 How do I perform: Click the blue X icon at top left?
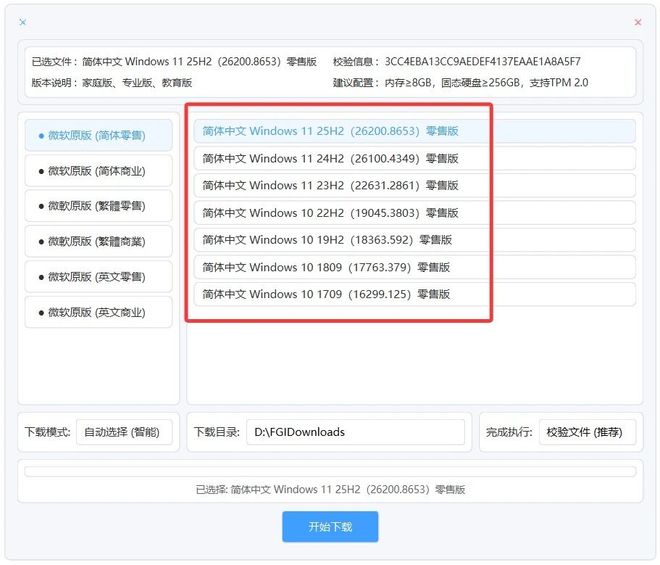23,22
